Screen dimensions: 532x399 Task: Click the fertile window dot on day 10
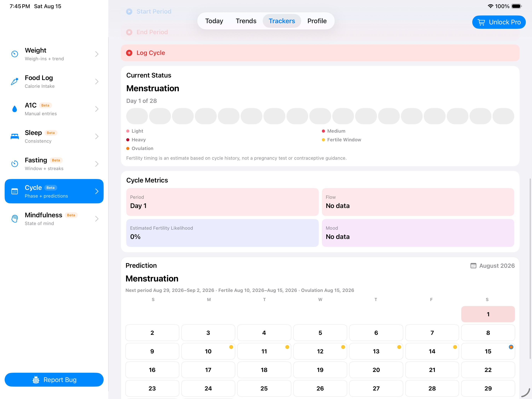point(231,347)
